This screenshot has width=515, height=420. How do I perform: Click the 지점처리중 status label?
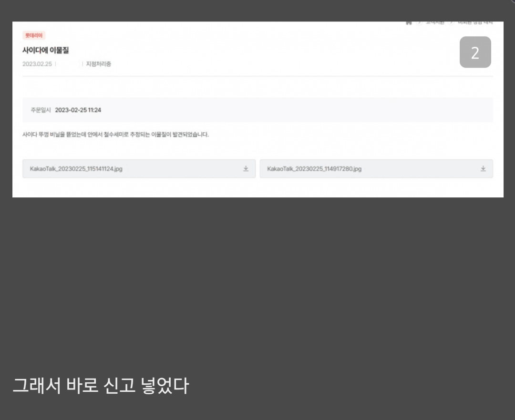point(98,64)
